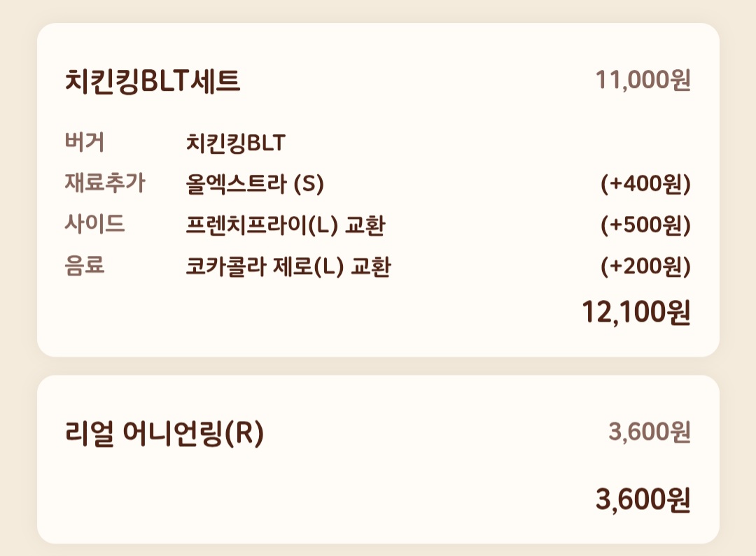Click the (+500원) side charge
Screen dimensions: 756x556
coord(645,225)
